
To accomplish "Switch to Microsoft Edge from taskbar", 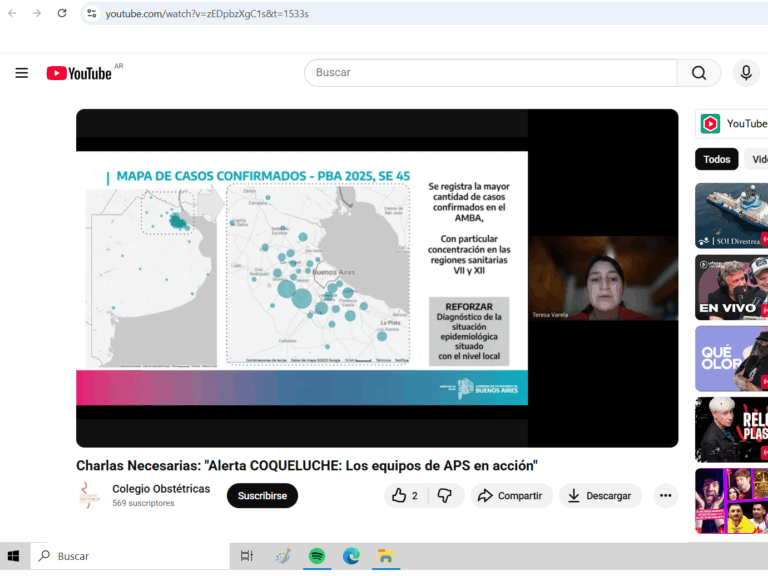I will [x=351, y=556].
